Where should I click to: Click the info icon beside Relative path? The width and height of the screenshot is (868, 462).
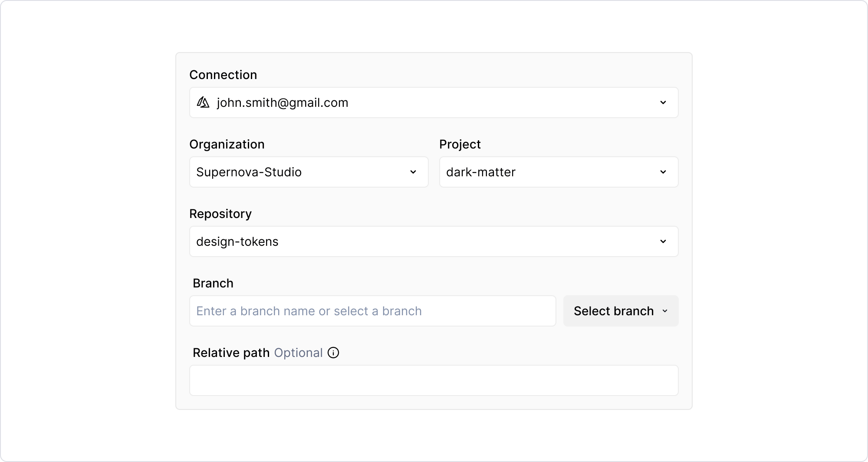[333, 353]
